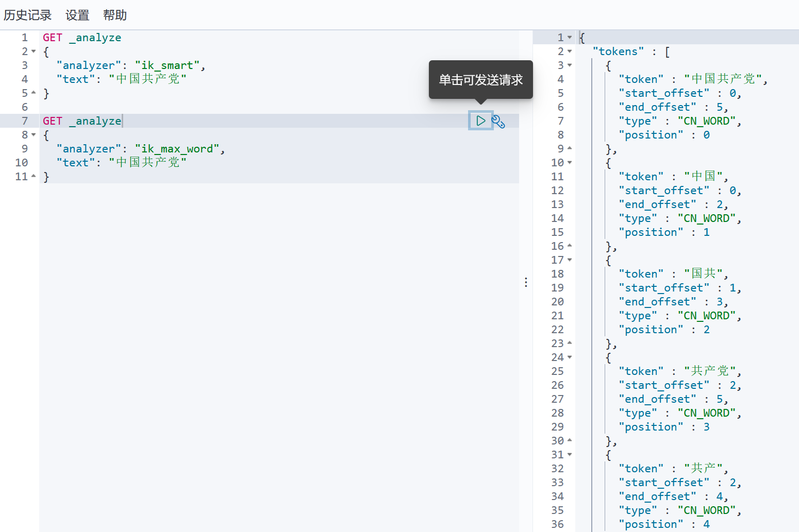Click the pane divider resize handle
This screenshot has width=799, height=532.
(526, 282)
